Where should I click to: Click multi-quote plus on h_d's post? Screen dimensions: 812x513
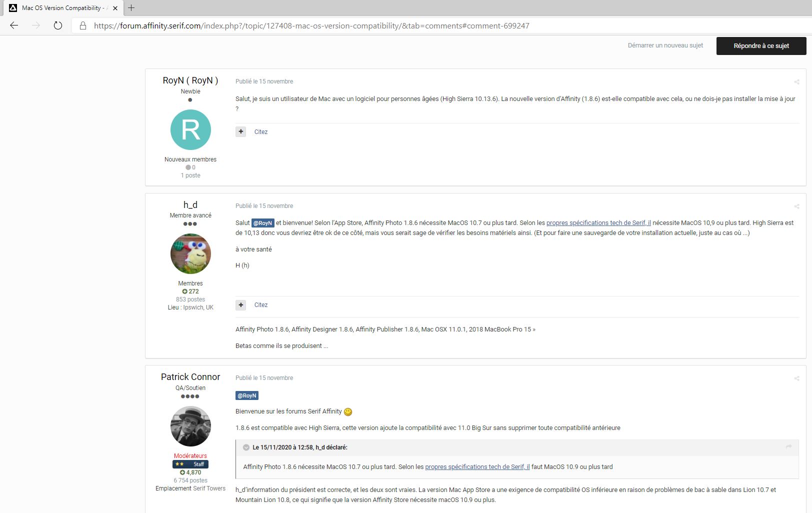[x=241, y=304]
